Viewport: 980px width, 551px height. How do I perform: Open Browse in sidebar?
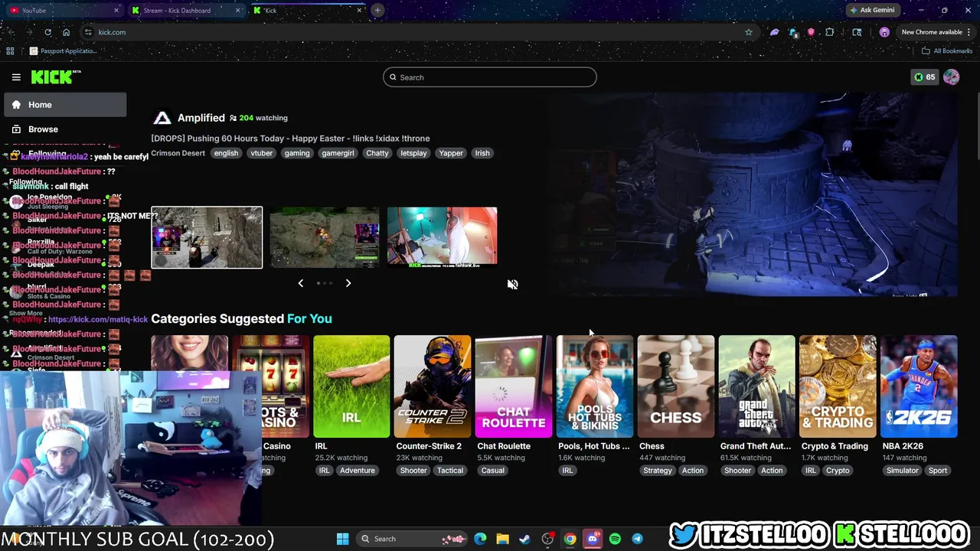tap(65, 129)
